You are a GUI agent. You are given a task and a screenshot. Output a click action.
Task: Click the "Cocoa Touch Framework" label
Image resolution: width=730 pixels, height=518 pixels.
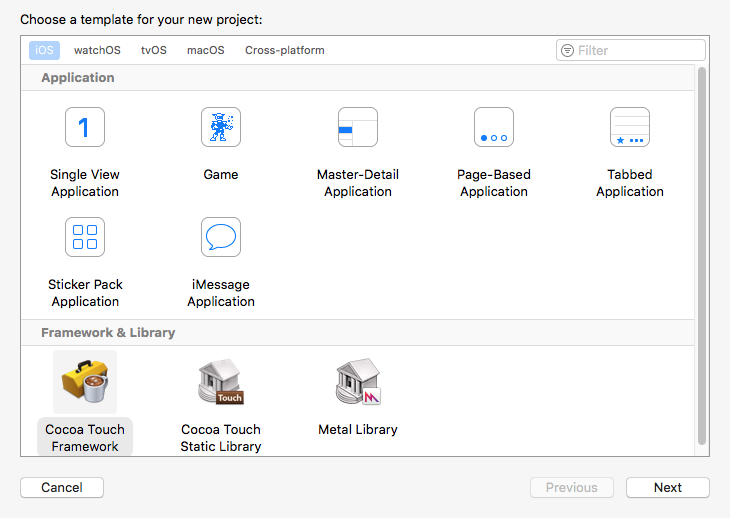pyautogui.click(x=85, y=437)
